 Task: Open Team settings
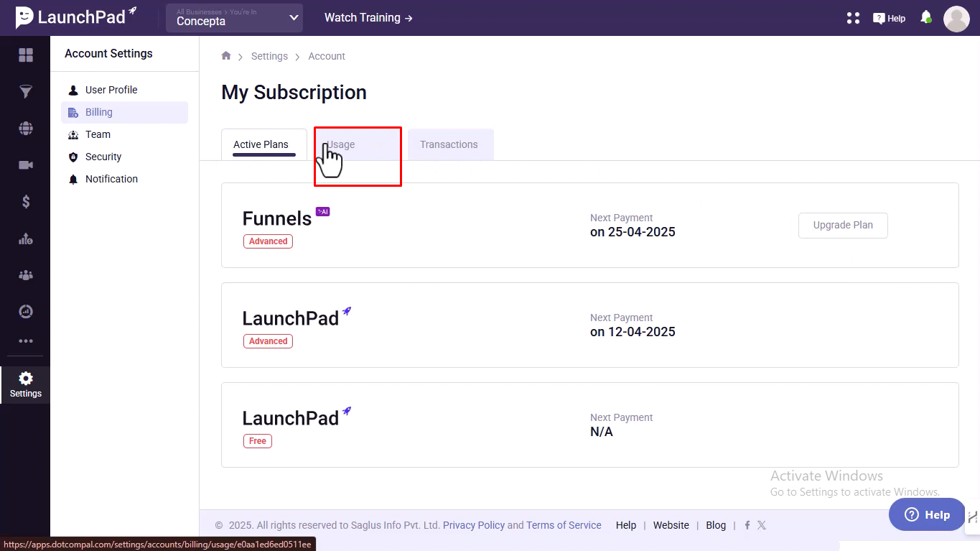point(98,134)
